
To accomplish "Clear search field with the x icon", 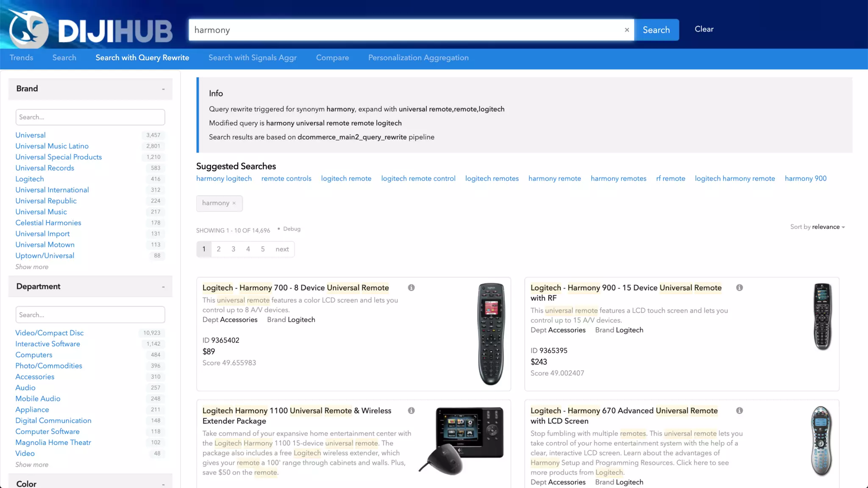I will [x=627, y=30].
